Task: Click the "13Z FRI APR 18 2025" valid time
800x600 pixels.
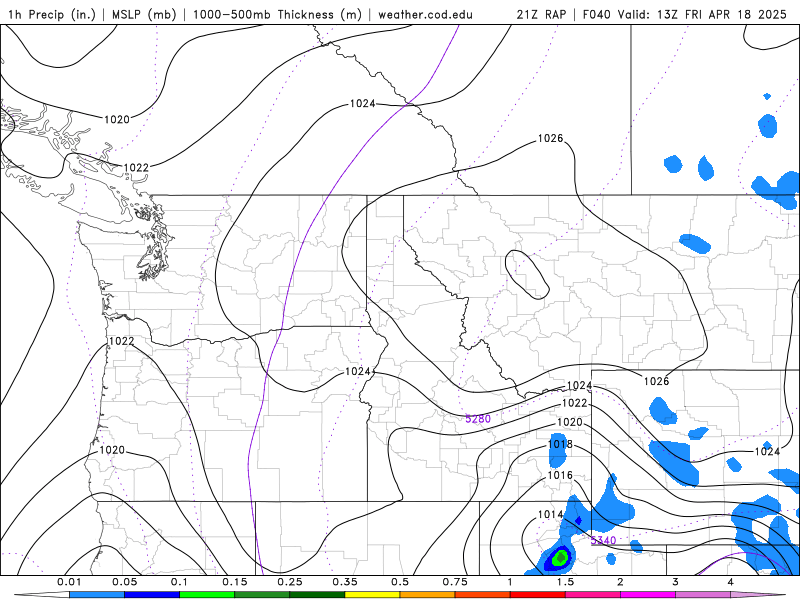Action: [x=722, y=14]
